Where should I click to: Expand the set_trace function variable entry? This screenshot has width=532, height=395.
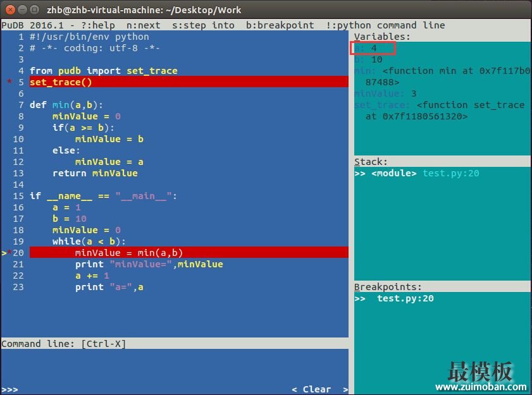pyautogui.click(x=436, y=105)
